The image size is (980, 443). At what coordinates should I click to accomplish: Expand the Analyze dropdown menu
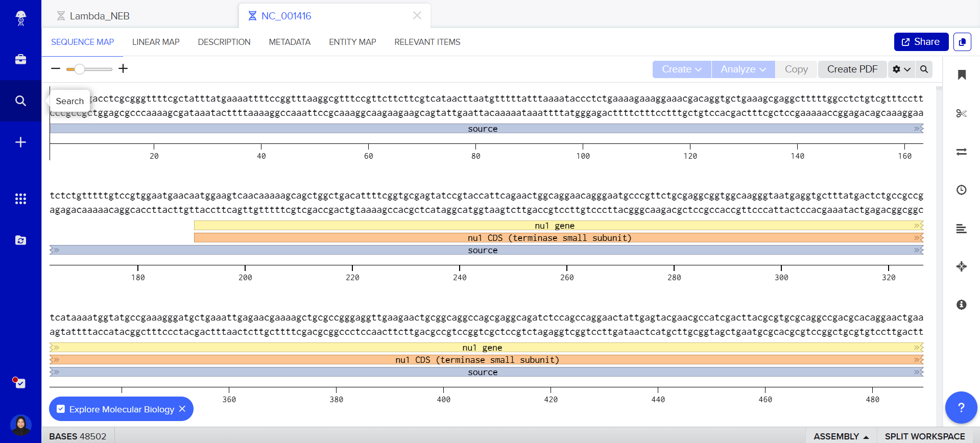[x=743, y=69]
